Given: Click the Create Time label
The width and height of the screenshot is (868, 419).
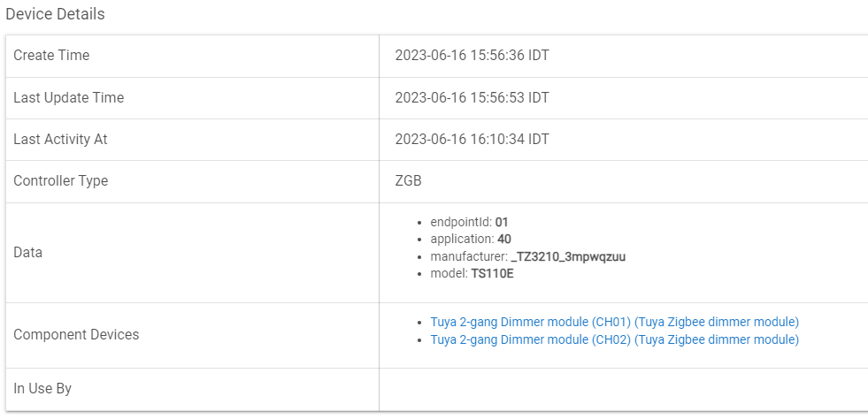Looking at the screenshot, I should pyautogui.click(x=51, y=55).
